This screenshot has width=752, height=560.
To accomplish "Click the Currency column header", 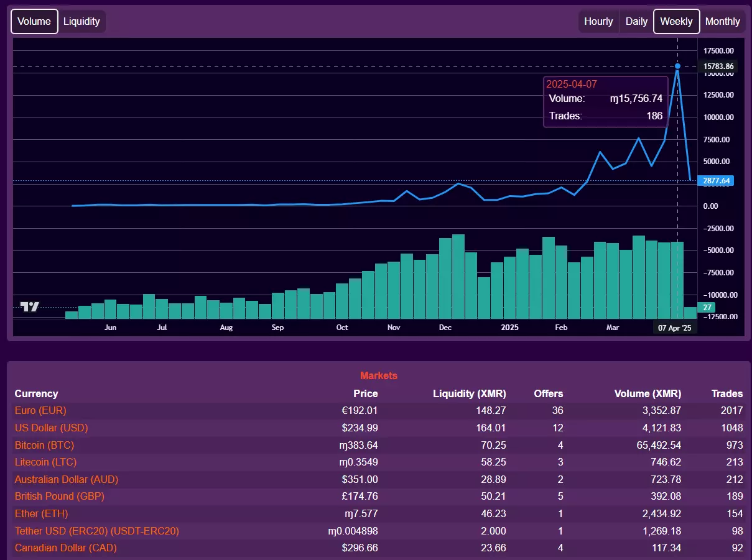I will [x=36, y=393].
